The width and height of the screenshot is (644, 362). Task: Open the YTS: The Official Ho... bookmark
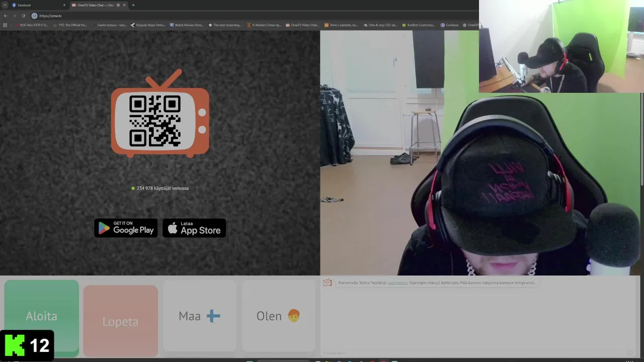(x=70, y=25)
